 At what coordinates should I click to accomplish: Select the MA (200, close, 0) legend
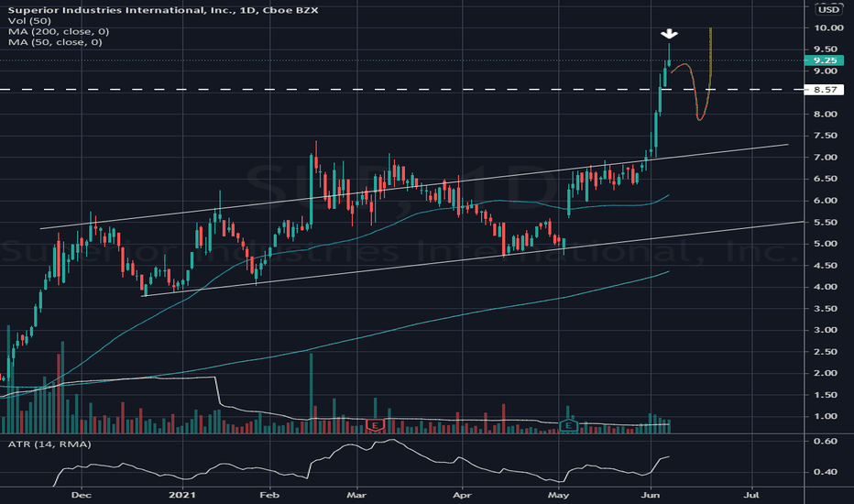[59, 31]
